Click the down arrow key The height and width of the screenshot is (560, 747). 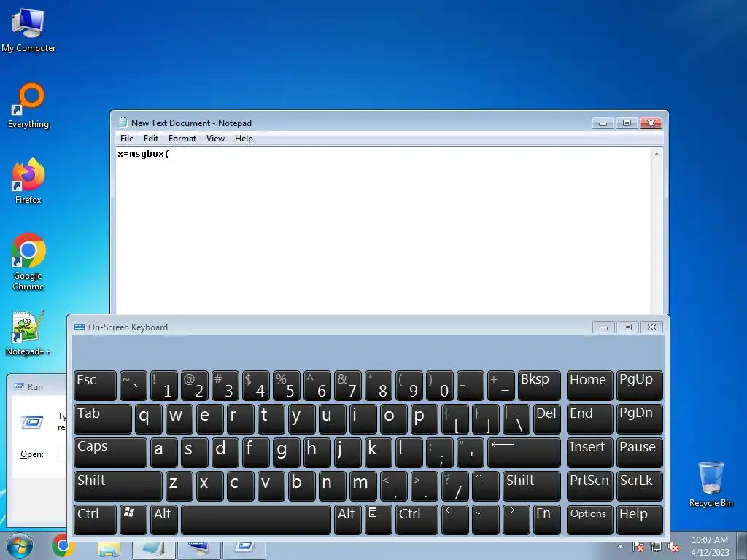coord(485,519)
